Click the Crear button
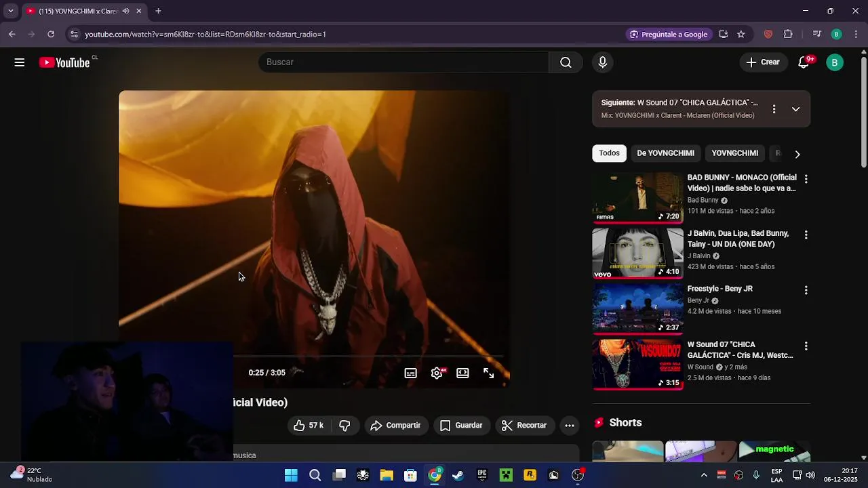Screen dimensions: 868x488 pyautogui.click(x=763, y=62)
